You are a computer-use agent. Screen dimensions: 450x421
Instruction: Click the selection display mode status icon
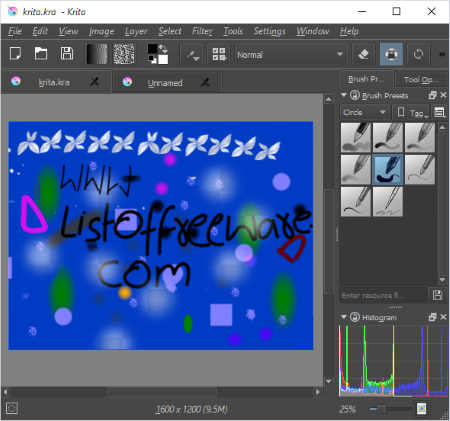point(12,408)
